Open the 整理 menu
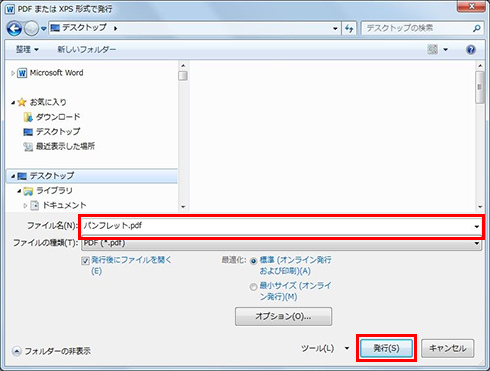The height and width of the screenshot is (371, 490). (x=27, y=50)
